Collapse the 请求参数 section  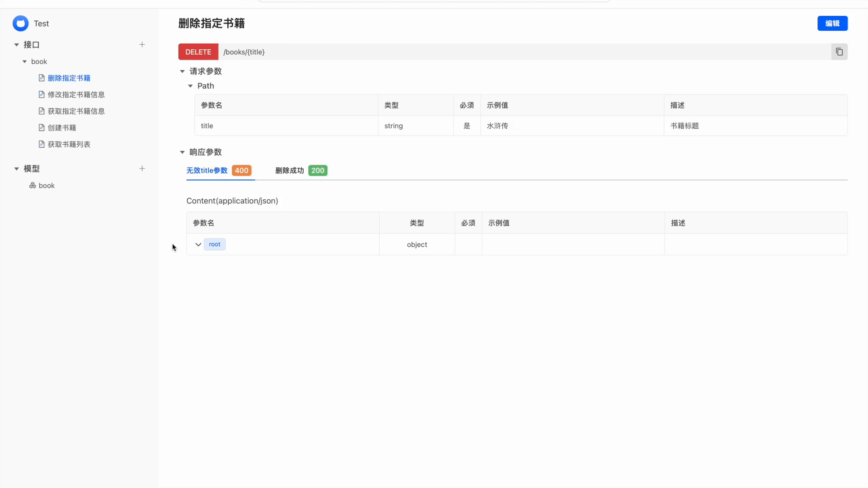click(x=182, y=71)
